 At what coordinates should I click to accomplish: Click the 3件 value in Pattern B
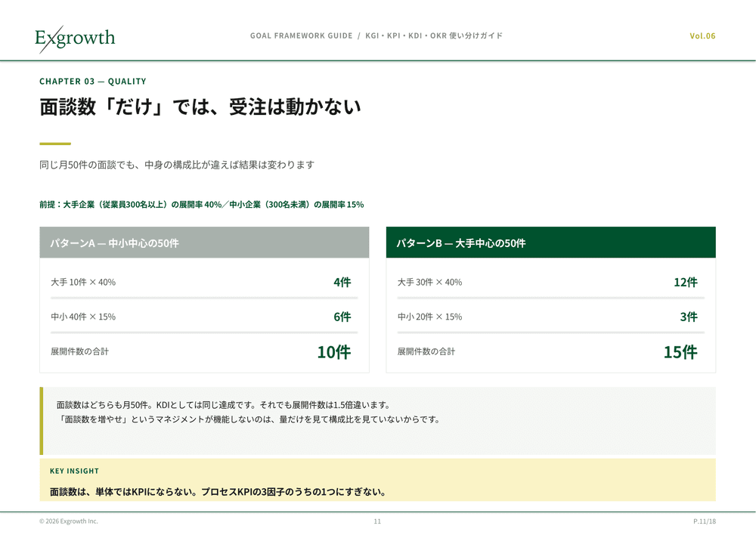689,317
